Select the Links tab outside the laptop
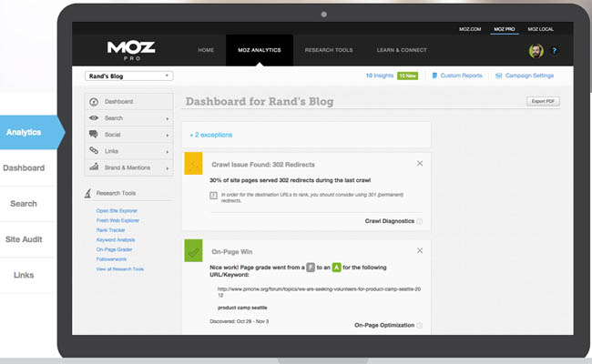This screenshot has width=592, height=364. pyautogui.click(x=24, y=275)
